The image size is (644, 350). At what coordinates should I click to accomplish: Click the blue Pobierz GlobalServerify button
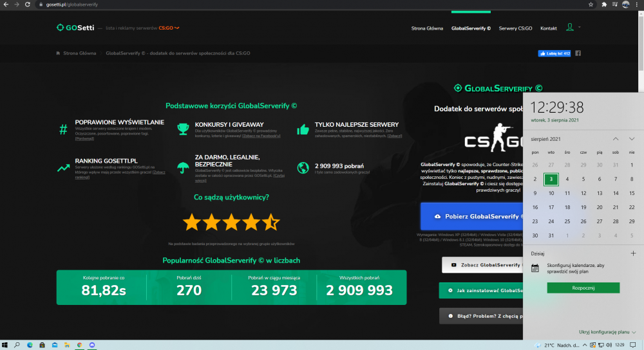coord(471,216)
